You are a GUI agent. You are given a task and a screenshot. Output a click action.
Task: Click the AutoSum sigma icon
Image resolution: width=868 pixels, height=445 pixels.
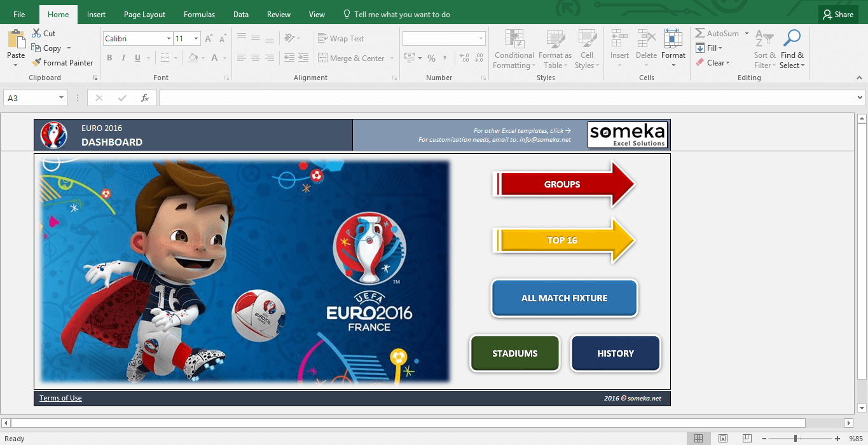(699, 33)
